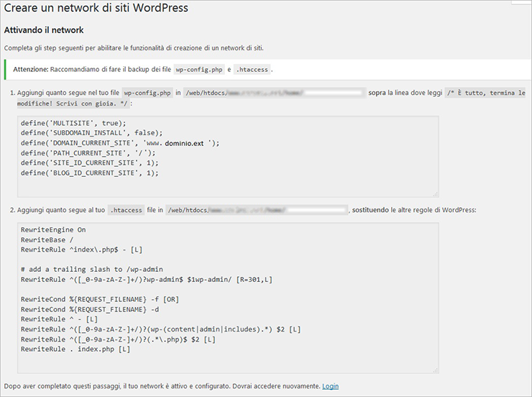Click the 'RewriteRule . index.php [L]' line
532x397 pixels.
coord(75,349)
